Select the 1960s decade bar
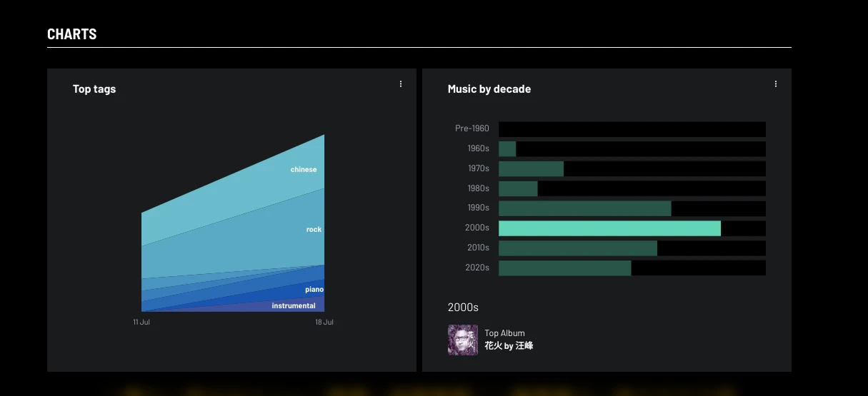 [632, 149]
